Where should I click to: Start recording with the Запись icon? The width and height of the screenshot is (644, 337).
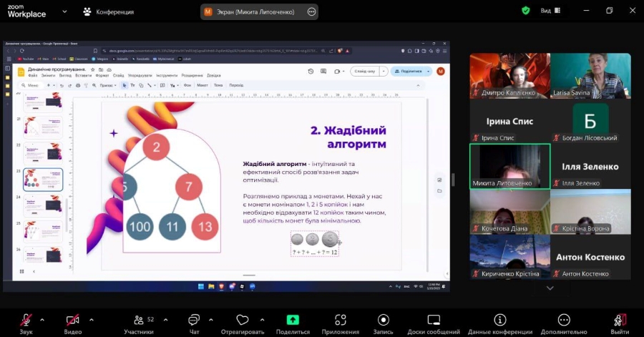(x=383, y=321)
